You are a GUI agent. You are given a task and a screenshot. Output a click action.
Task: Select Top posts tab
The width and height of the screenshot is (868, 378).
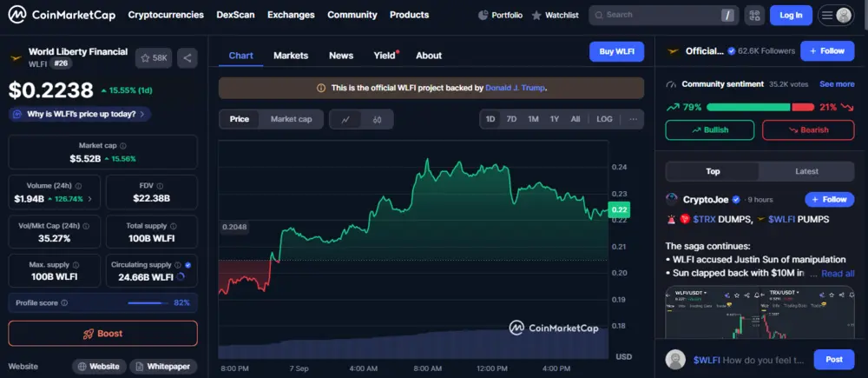pyautogui.click(x=713, y=171)
